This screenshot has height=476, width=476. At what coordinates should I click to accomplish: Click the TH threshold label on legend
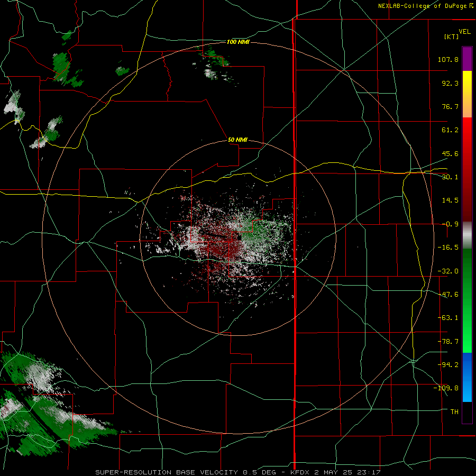point(454,411)
